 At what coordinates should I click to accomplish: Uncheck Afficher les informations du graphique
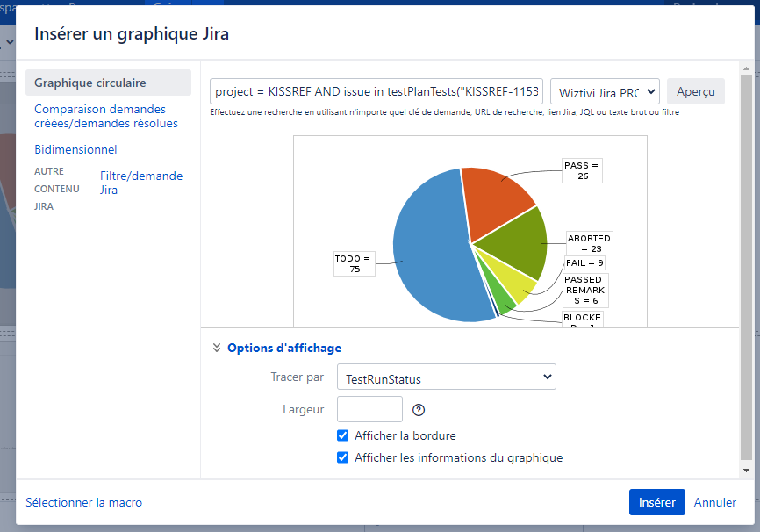[x=342, y=457]
